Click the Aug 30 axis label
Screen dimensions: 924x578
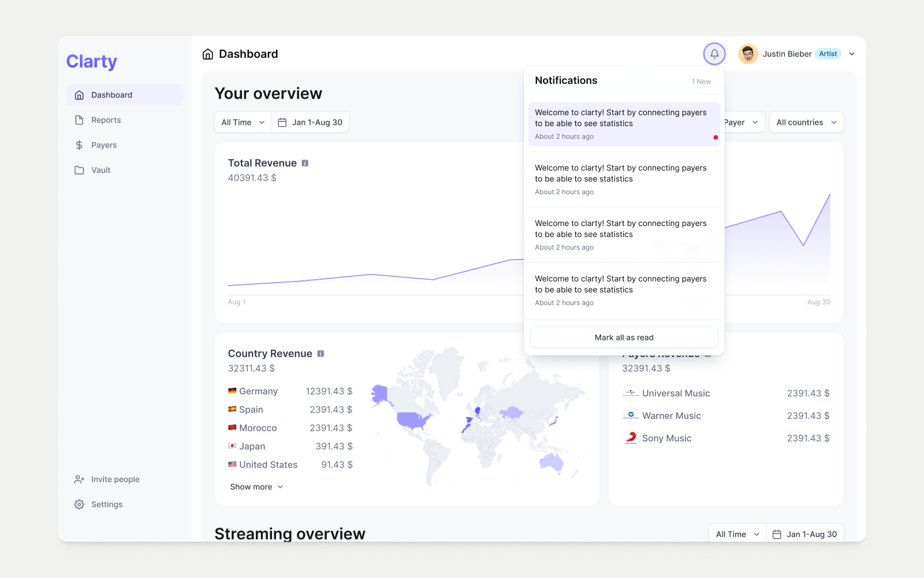coord(819,302)
